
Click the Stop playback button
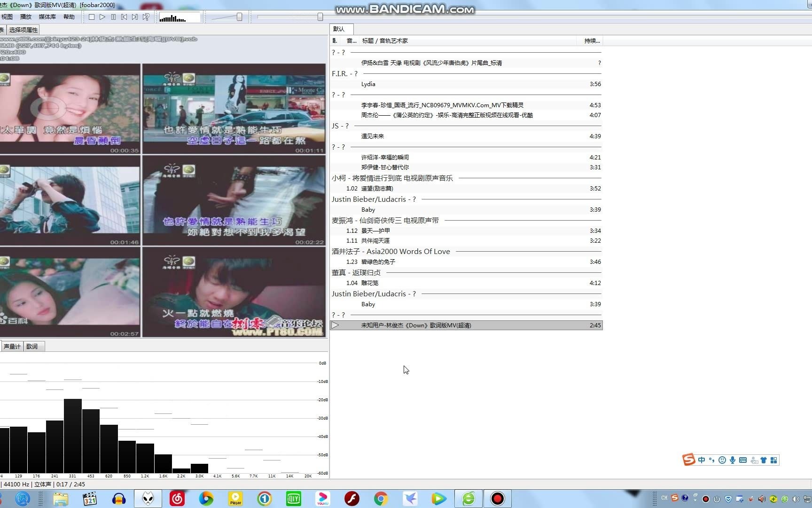click(92, 17)
